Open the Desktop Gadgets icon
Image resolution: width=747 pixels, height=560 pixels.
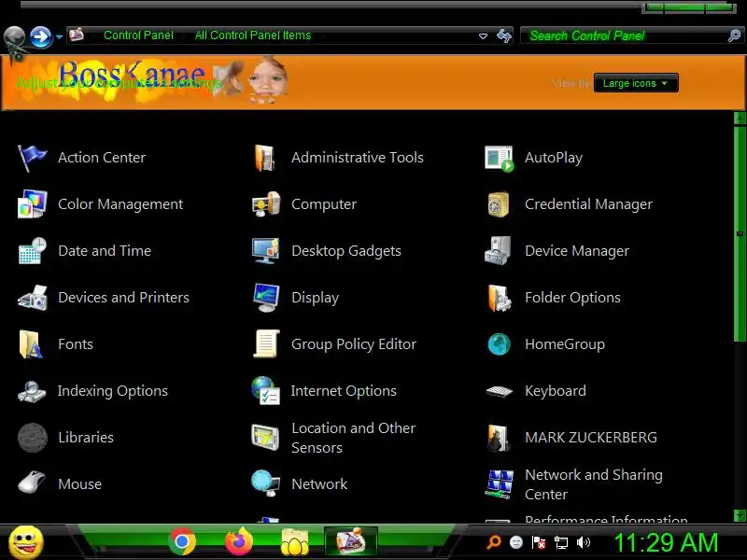[x=266, y=250]
